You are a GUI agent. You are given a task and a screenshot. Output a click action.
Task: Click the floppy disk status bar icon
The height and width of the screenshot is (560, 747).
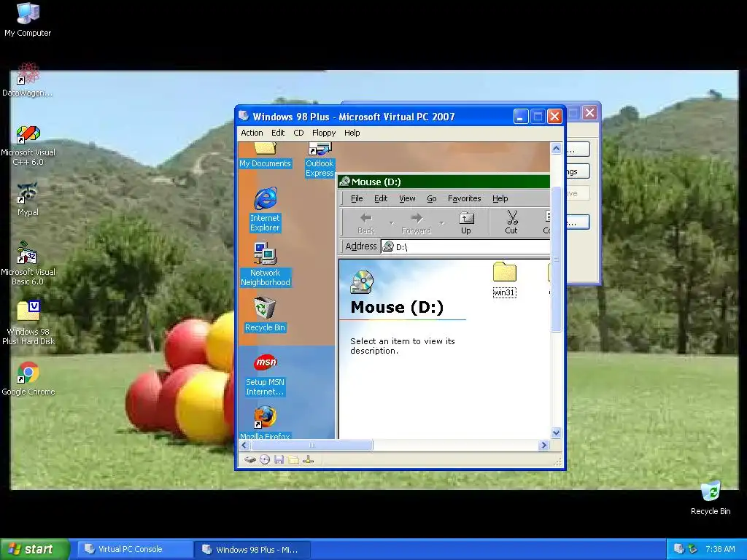tap(279, 459)
